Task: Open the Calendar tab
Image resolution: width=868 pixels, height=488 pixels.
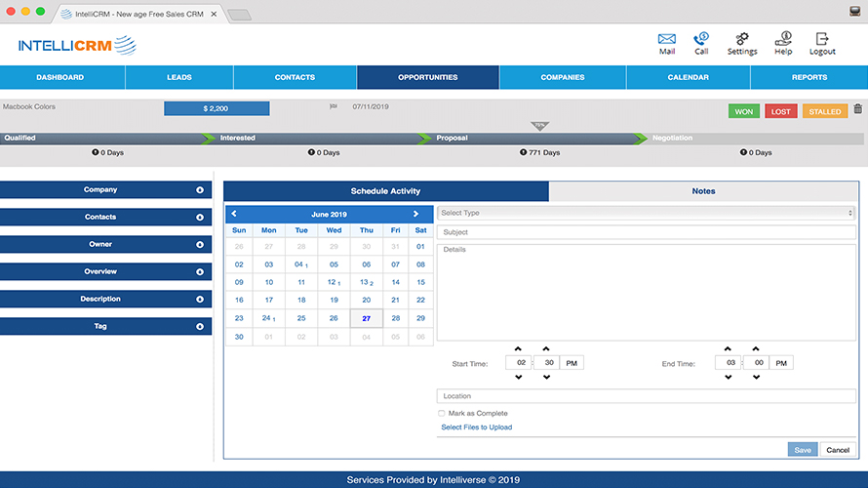Action: point(689,77)
